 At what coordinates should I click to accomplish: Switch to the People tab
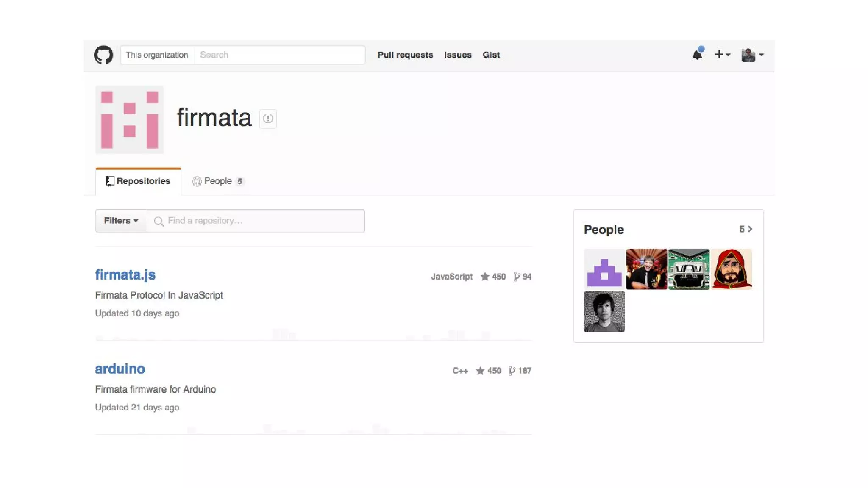point(218,181)
